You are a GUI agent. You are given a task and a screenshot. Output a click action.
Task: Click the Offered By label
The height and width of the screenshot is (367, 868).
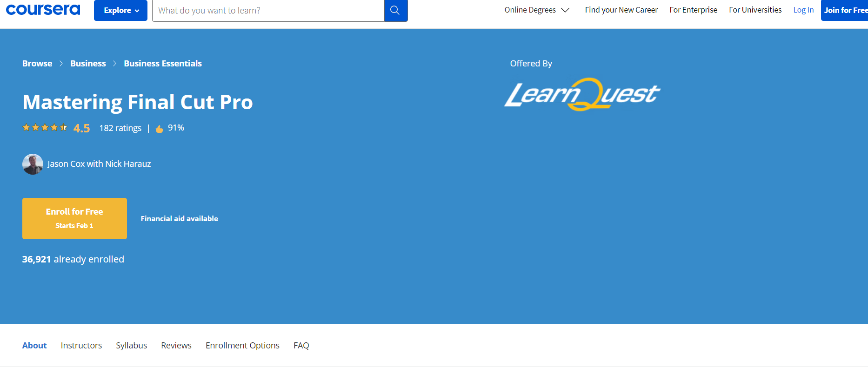pos(531,64)
